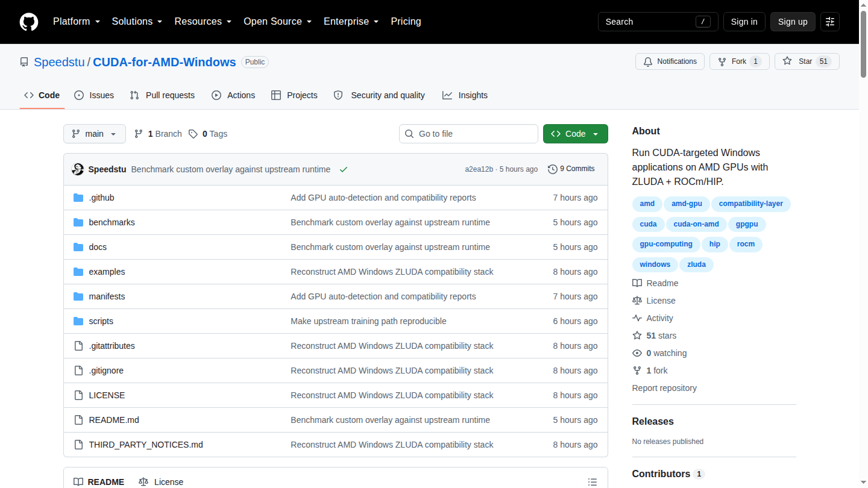868x488 pixels.
Task: Open the Speedstu owner link
Action: [60, 62]
